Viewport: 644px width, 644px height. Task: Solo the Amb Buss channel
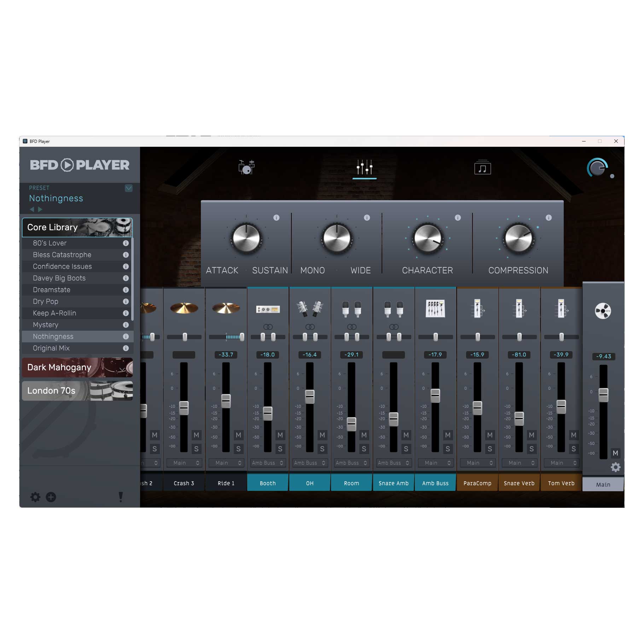(x=448, y=449)
